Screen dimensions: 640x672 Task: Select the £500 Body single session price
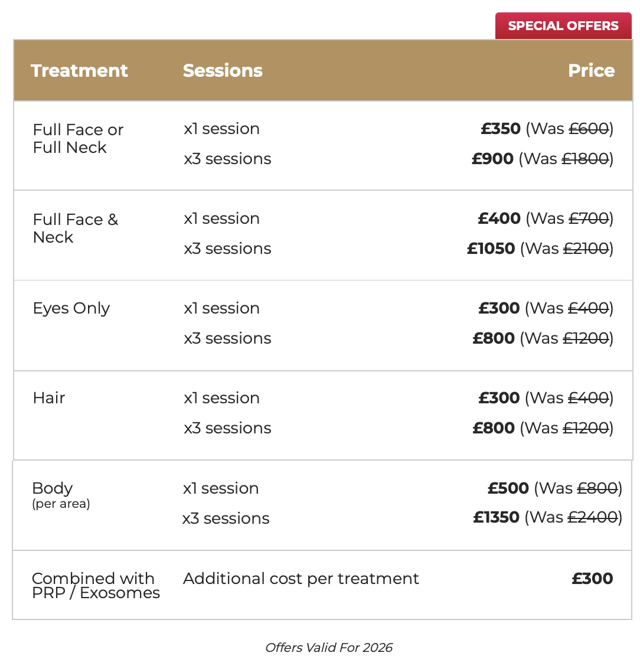[508, 488]
